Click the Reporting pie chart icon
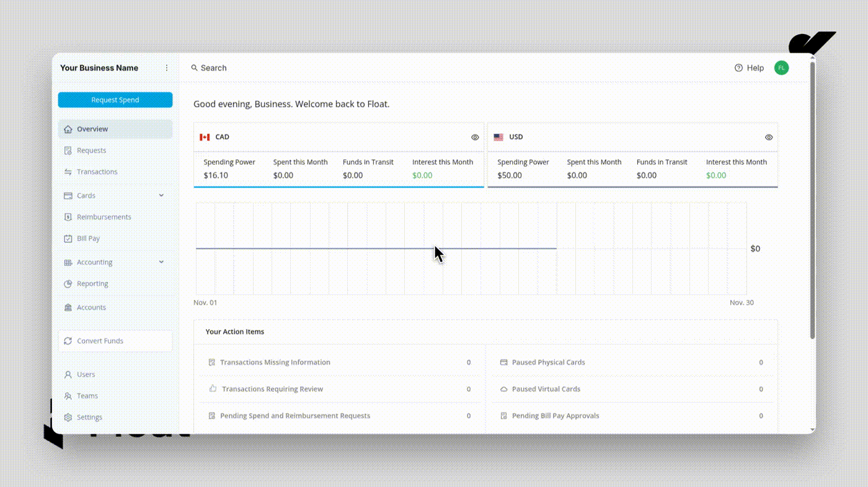Image resolution: width=868 pixels, height=487 pixels. pos(68,284)
